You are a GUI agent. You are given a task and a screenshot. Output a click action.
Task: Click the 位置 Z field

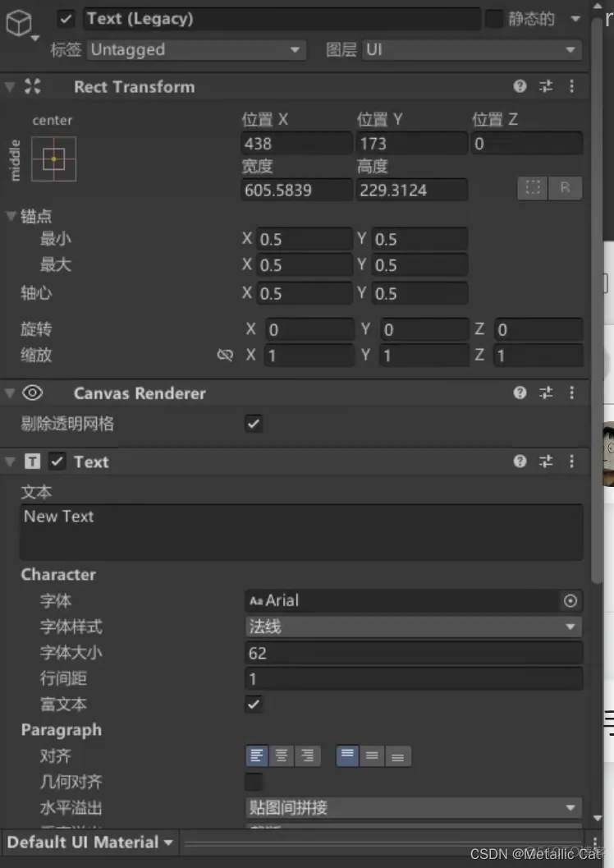(x=527, y=144)
